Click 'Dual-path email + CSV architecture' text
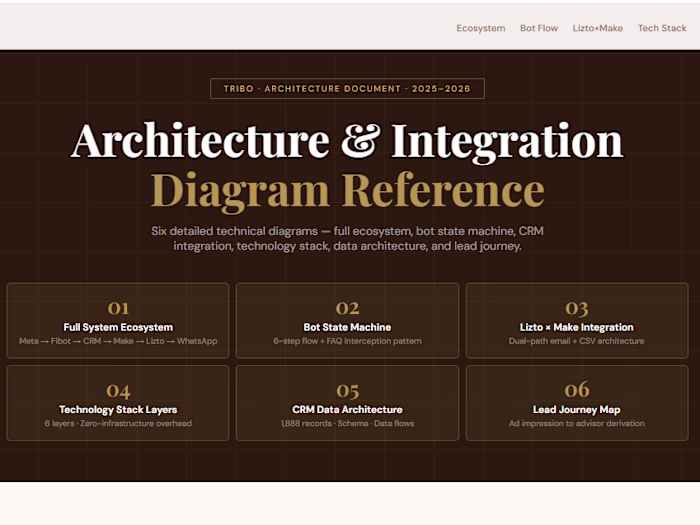700x525 pixels. pos(576,341)
